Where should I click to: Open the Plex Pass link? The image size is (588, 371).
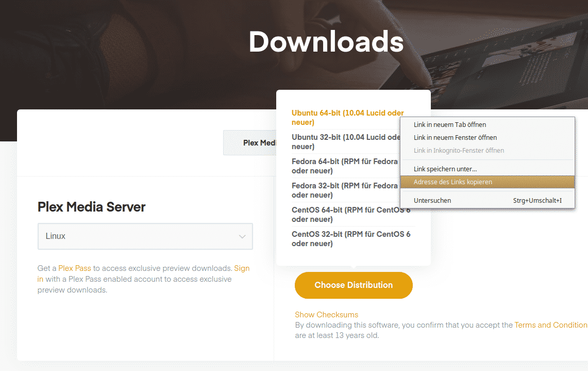coord(74,268)
